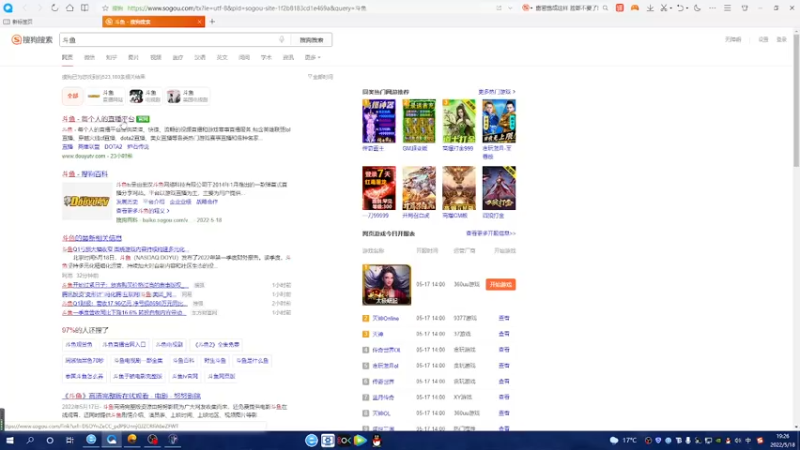
Task: Click the Sogou search logo
Action: (x=32, y=40)
